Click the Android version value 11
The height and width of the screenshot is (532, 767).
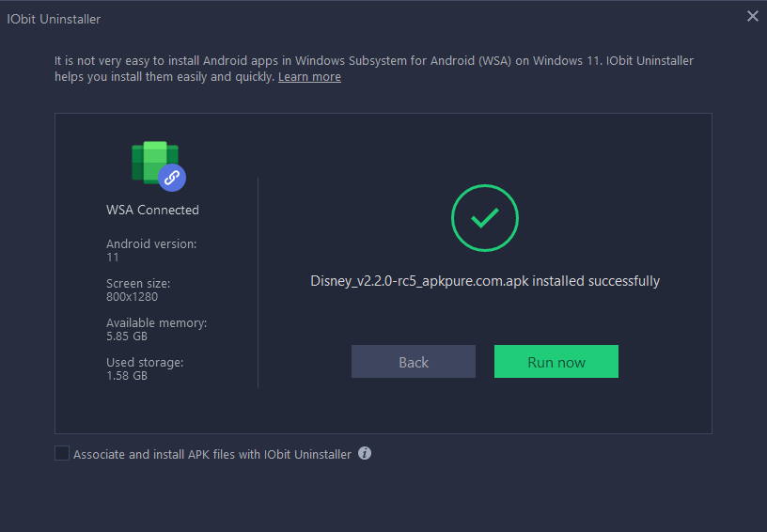pyautogui.click(x=113, y=258)
